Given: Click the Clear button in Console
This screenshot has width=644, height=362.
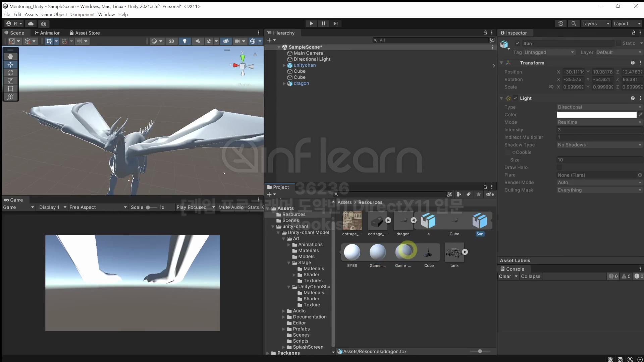Looking at the screenshot, I should [505, 276].
